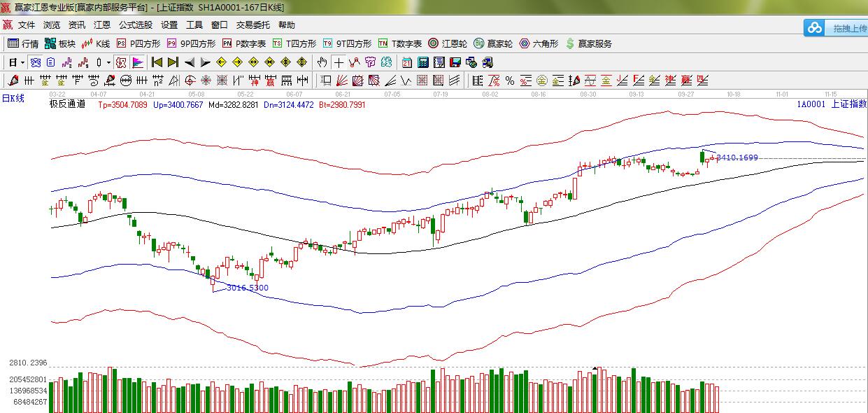Click the percent (%) drawing tool

(x=509, y=80)
